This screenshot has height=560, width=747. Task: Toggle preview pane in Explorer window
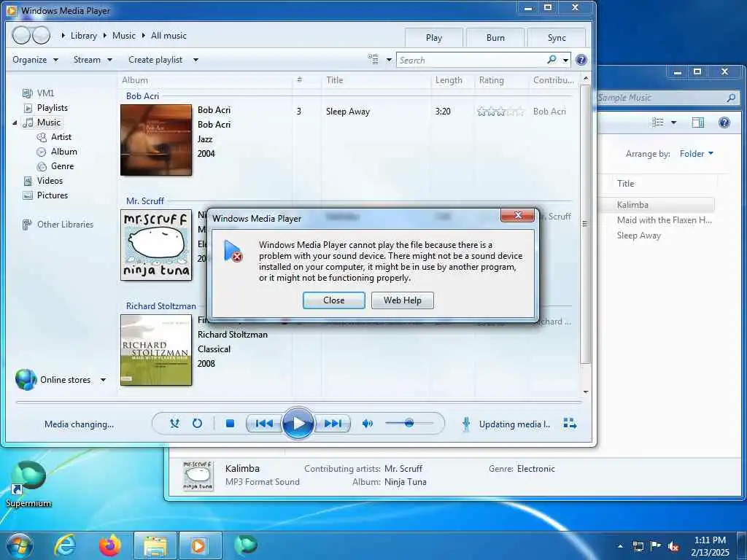tap(698, 122)
